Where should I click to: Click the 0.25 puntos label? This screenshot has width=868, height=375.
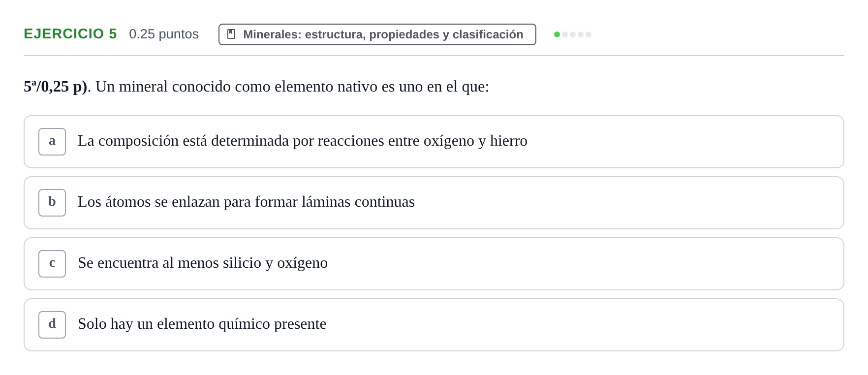point(164,34)
